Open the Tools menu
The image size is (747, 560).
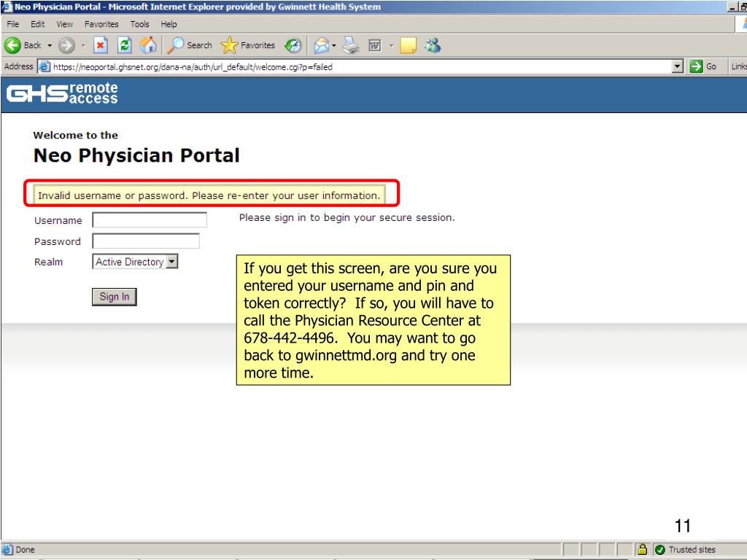coord(139,24)
